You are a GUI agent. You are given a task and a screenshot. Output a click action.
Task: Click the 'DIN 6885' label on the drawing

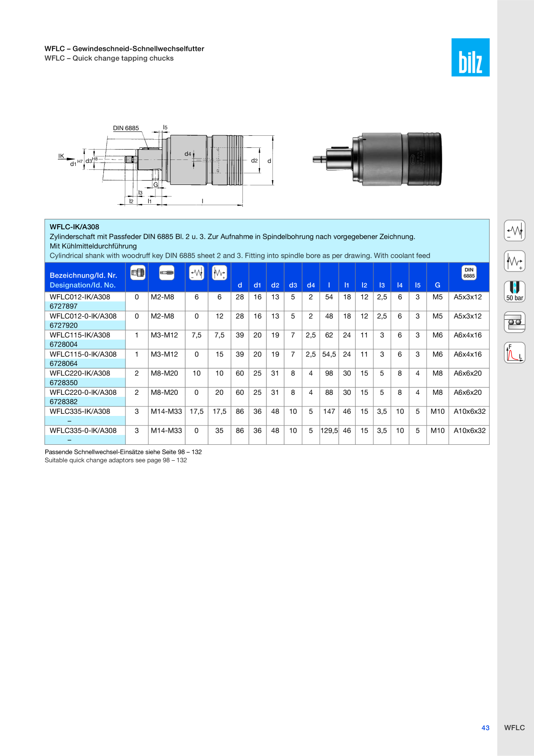(126, 128)
